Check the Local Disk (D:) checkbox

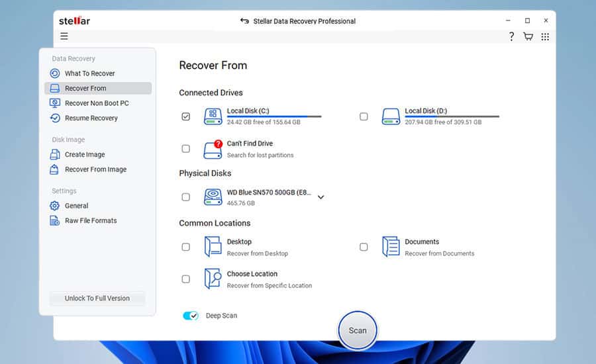[x=364, y=116]
